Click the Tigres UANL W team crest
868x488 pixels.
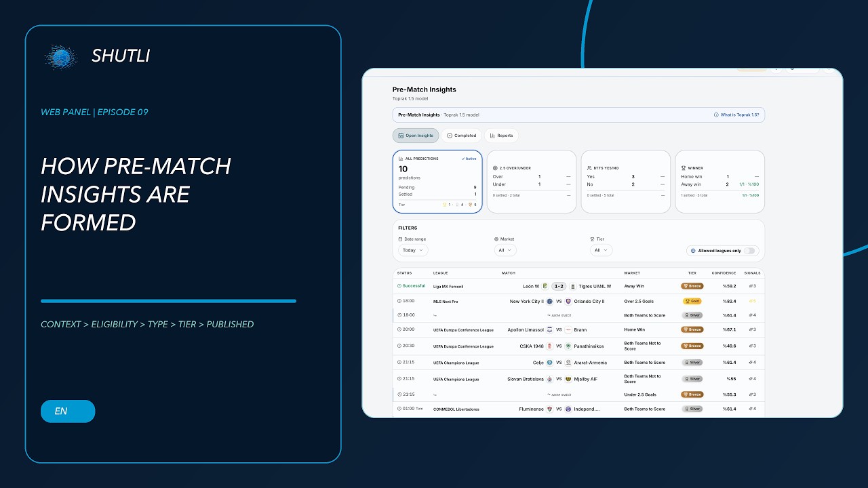click(x=572, y=286)
